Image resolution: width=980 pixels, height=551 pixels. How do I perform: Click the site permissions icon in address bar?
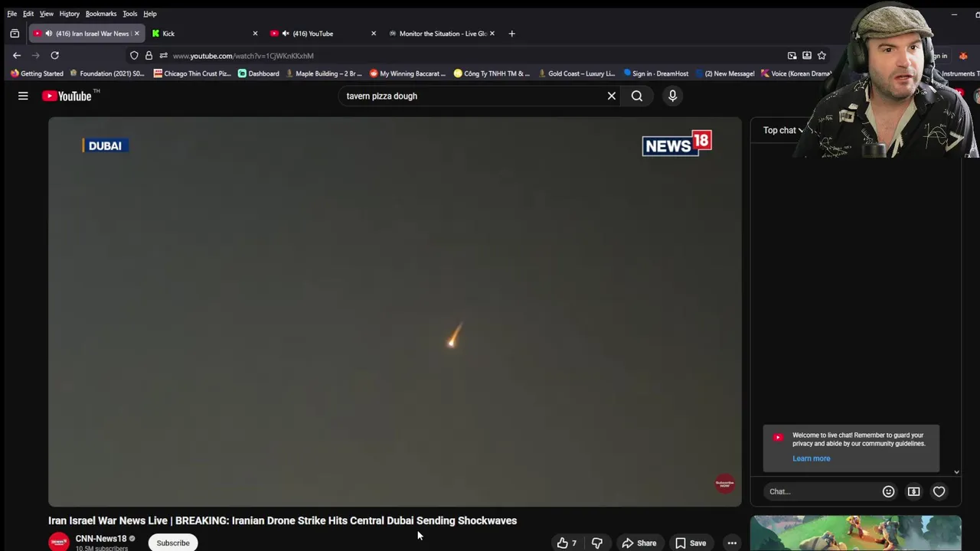tap(163, 55)
